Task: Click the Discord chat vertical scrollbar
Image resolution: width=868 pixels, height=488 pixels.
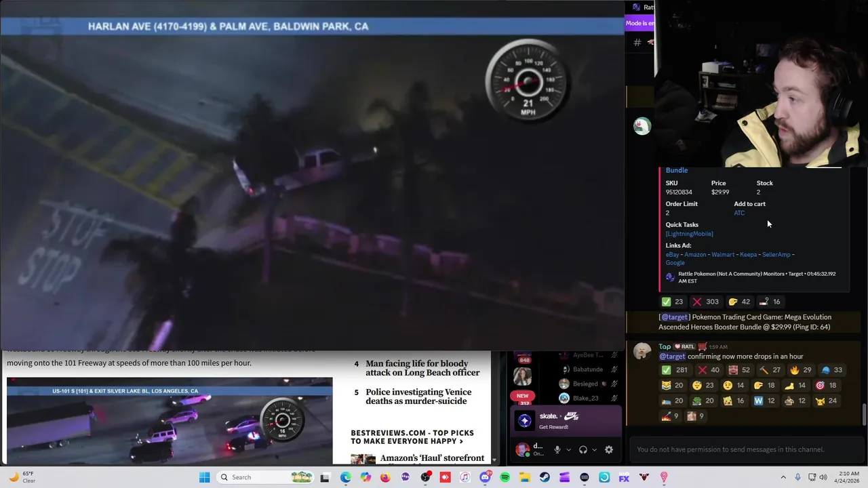Action: point(864,415)
